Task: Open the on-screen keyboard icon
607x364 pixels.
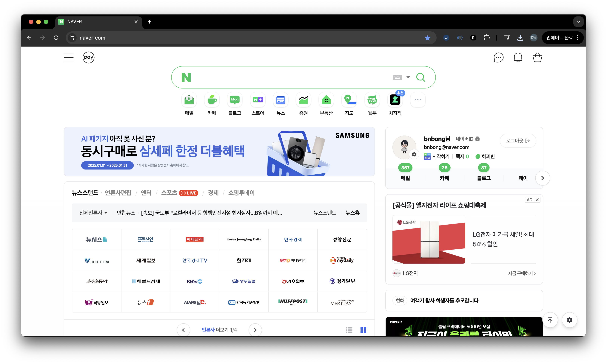Action: tap(397, 77)
